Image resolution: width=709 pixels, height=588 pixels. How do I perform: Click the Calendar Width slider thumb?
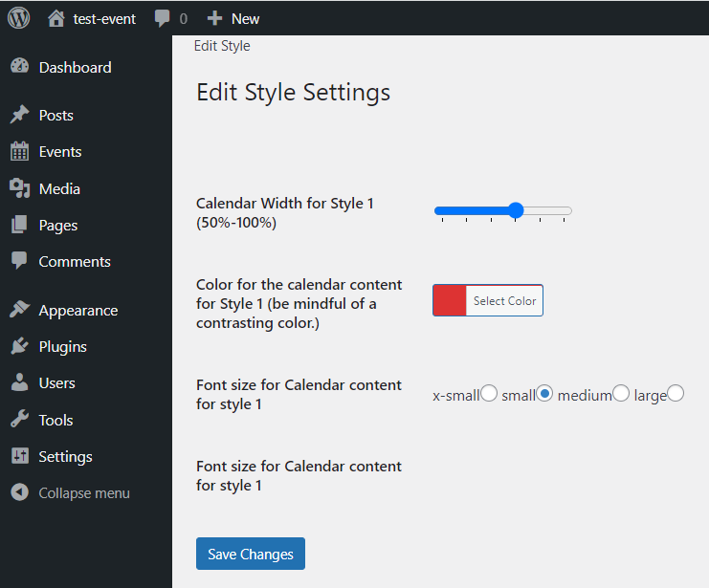(516, 210)
